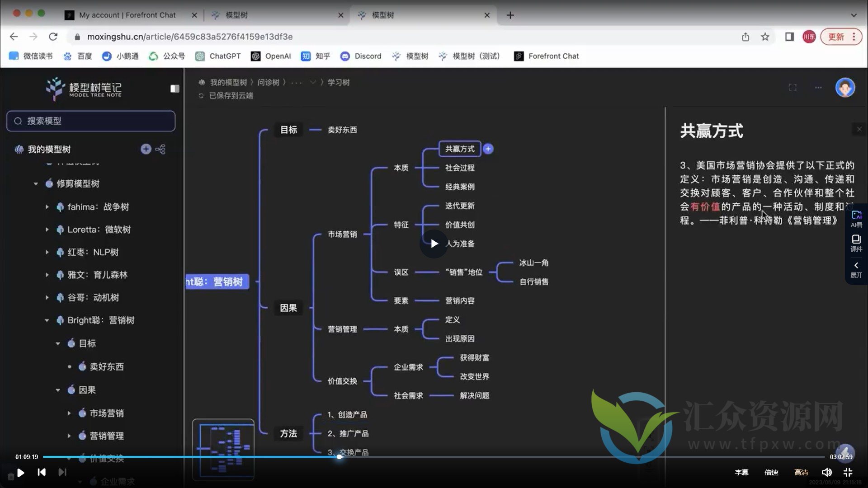Image resolution: width=868 pixels, height=488 pixels.
Task: Open the AI看 side tool
Action: [x=856, y=219]
